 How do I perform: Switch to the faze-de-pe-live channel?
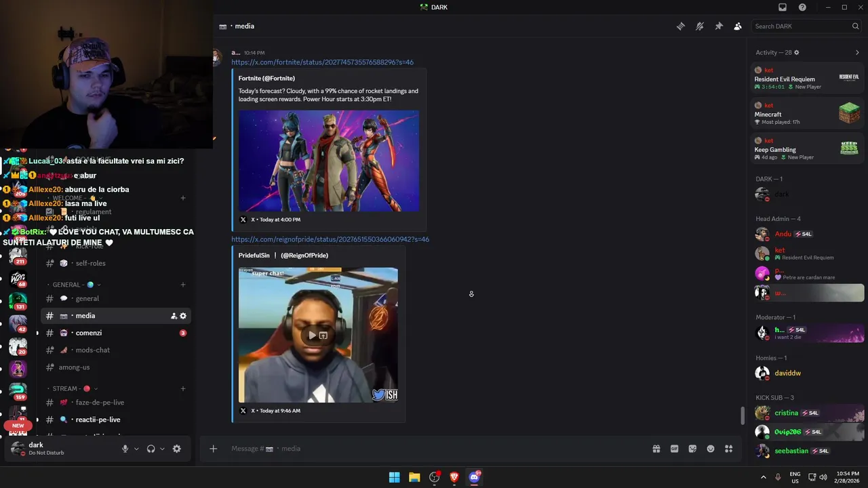pyautogui.click(x=115, y=403)
